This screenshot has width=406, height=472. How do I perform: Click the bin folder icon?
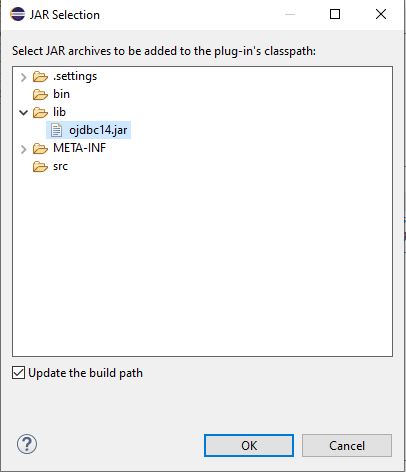coord(40,95)
